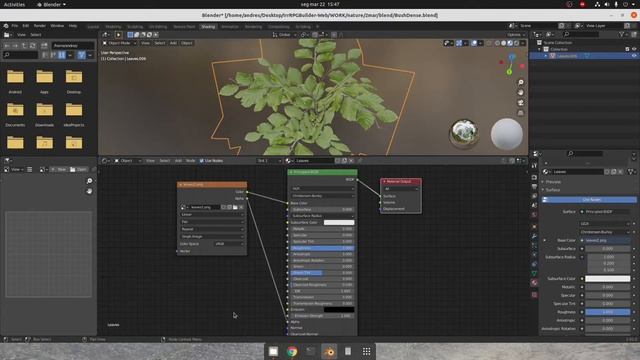This screenshot has height=360, width=640.
Task: Select material preview viewport shading
Action: [510, 43]
